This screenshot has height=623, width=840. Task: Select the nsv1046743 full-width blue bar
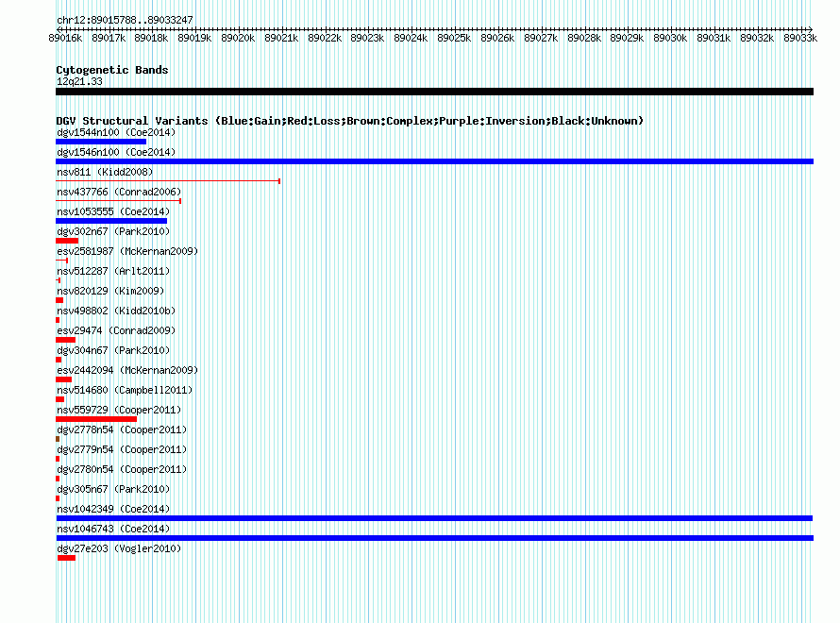[435, 538]
